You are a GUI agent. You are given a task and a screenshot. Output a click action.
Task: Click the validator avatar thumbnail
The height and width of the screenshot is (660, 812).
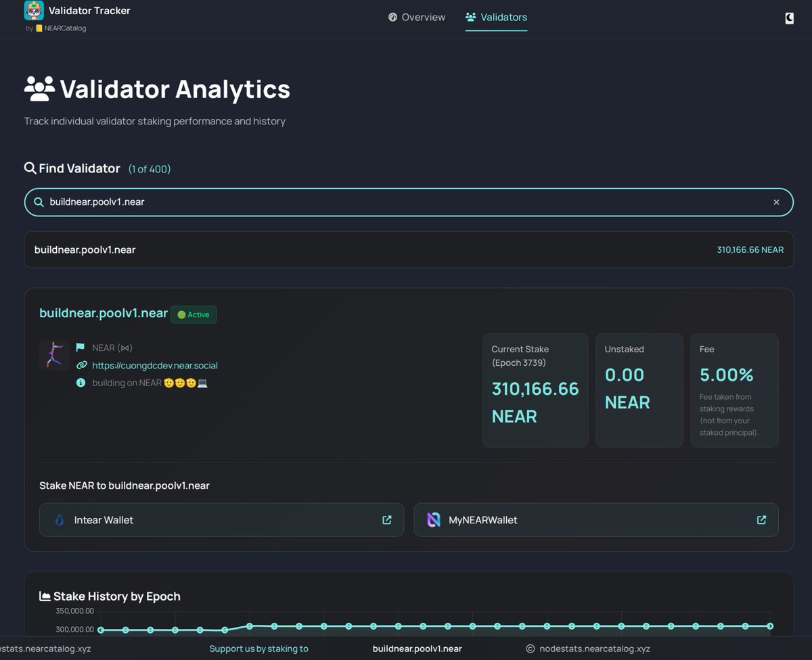[x=54, y=355]
